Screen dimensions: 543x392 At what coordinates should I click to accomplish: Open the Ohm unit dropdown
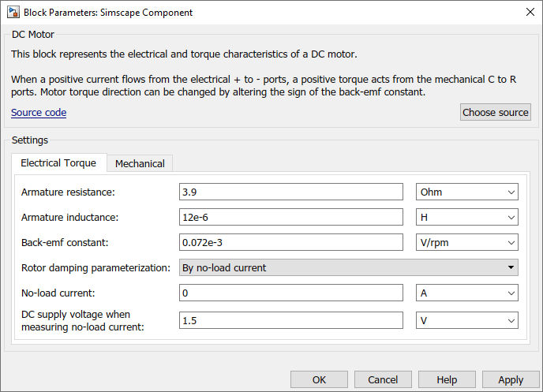(466, 192)
